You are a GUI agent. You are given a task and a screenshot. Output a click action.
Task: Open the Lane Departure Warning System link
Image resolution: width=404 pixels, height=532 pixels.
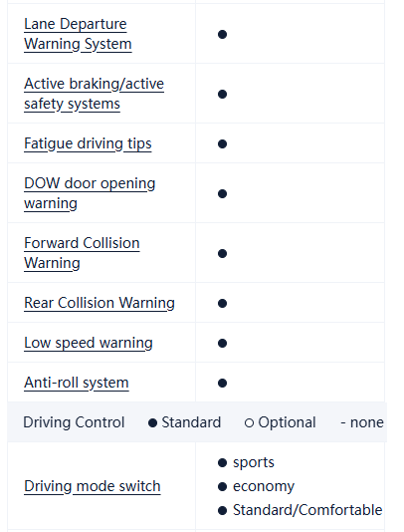point(78,34)
